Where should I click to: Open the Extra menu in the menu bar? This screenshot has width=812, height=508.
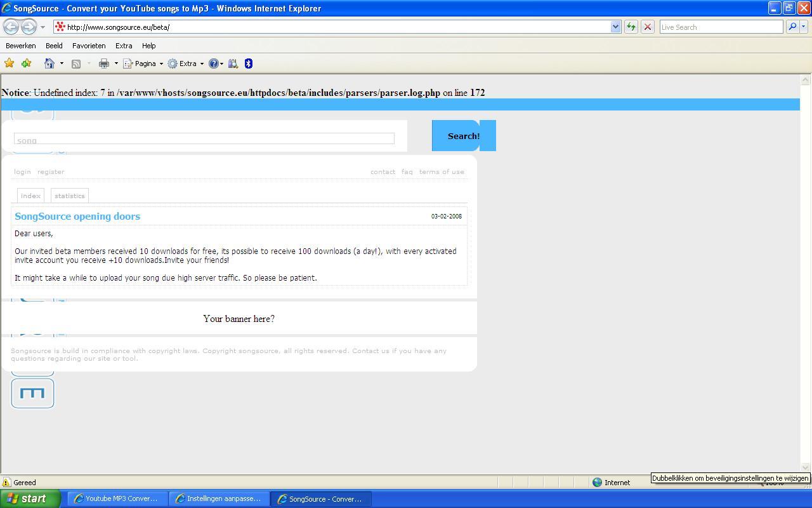click(x=124, y=46)
